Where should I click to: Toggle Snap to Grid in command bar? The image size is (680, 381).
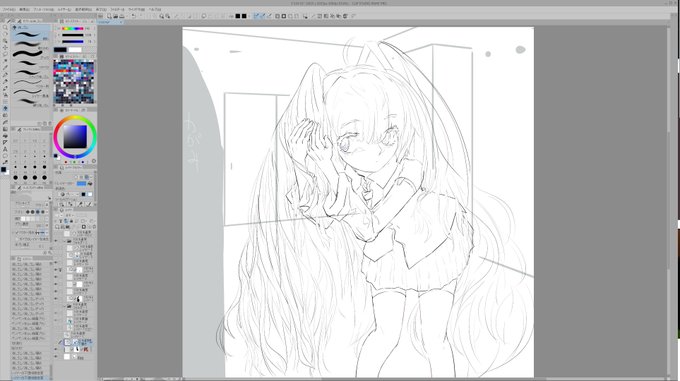point(269,16)
